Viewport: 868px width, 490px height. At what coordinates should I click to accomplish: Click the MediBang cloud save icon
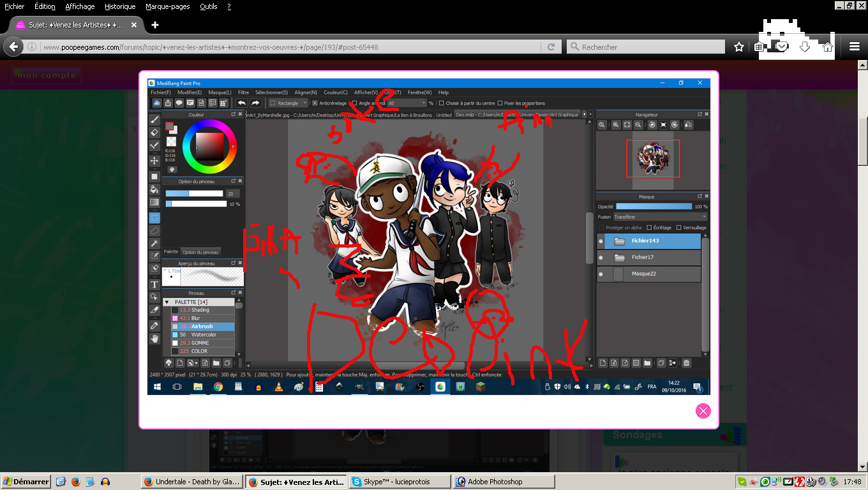click(x=156, y=103)
